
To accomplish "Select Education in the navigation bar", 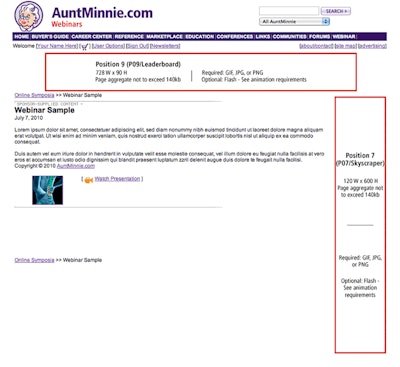I will click(199, 37).
